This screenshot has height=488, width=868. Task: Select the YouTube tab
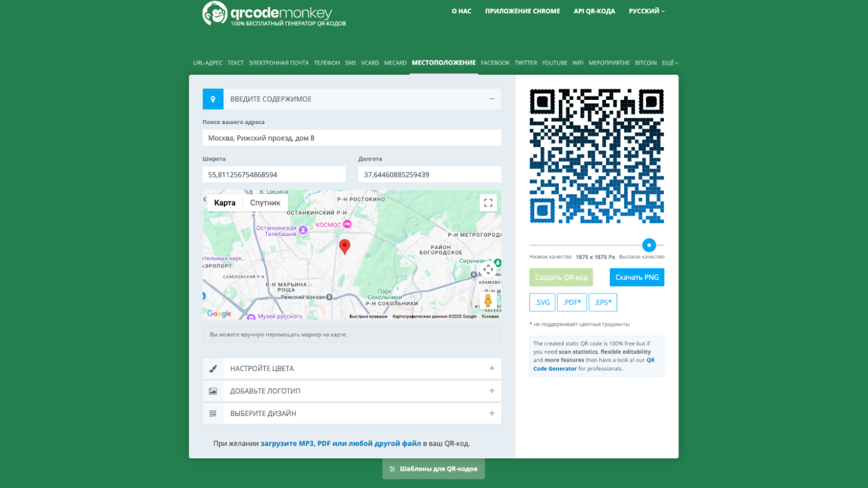pyautogui.click(x=555, y=63)
